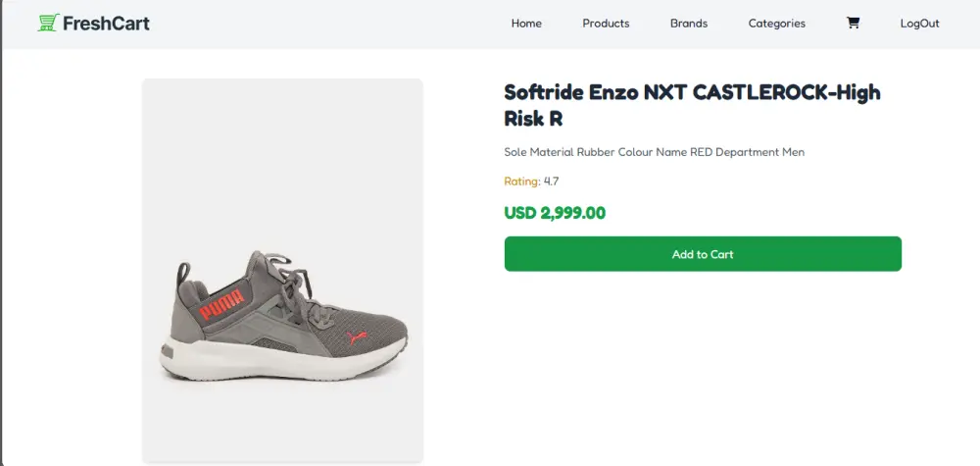Click the FreshCart brand name text
Image resolution: width=980 pixels, height=466 pixels.
click(106, 24)
